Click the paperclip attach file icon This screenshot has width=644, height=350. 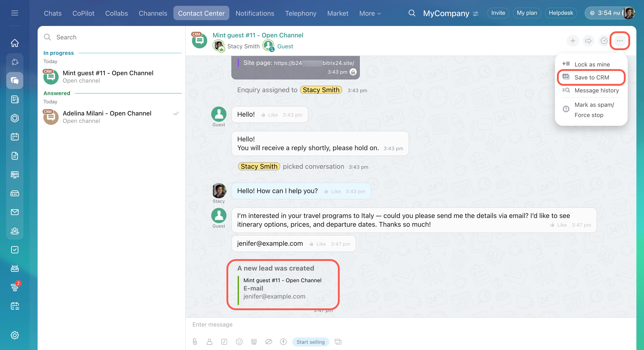[x=195, y=341]
